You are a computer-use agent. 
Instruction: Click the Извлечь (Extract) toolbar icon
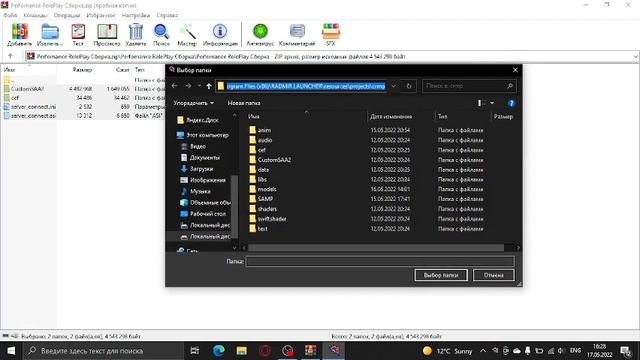click(50, 34)
